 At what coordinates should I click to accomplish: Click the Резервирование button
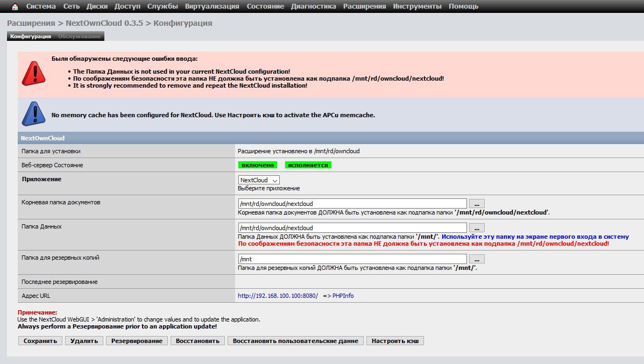[137, 340]
